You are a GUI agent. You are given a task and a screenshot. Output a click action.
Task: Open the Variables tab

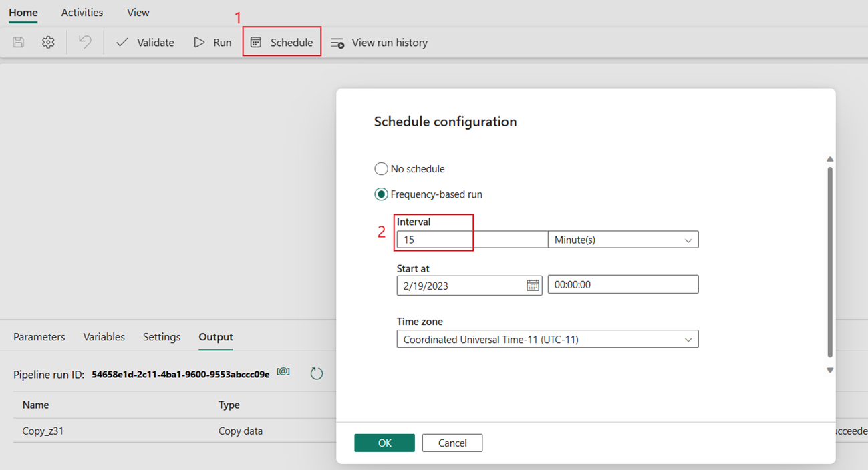(x=104, y=337)
